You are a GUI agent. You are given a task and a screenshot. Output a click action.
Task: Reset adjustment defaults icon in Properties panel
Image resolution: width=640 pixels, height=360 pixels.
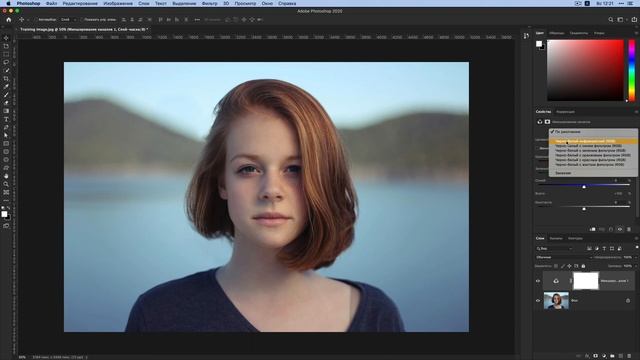tap(611, 229)
